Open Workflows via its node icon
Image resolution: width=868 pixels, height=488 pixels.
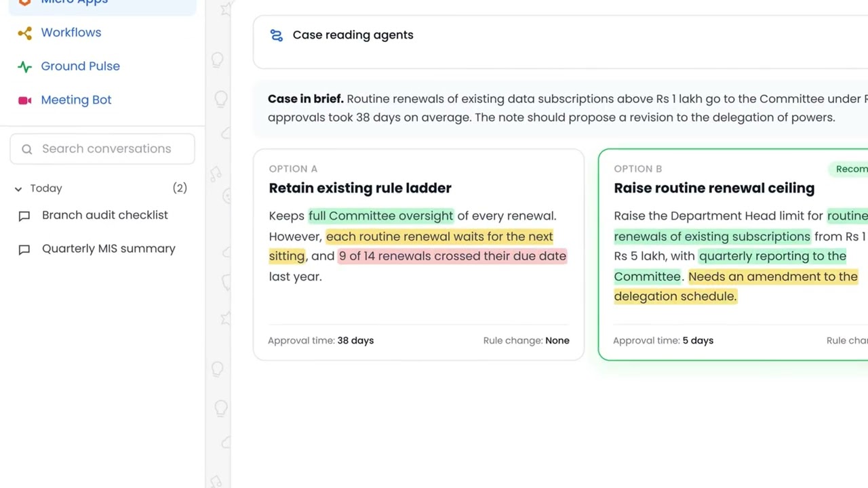coord(24,33)
